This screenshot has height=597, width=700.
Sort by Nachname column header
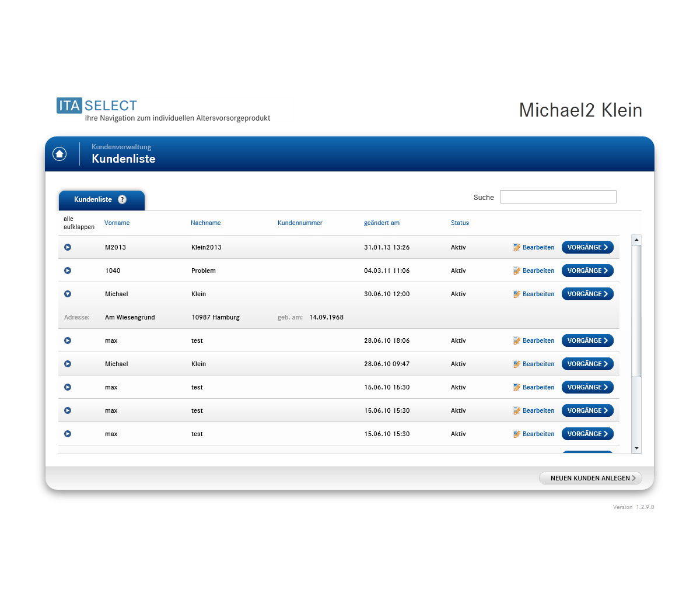point(205,223)
